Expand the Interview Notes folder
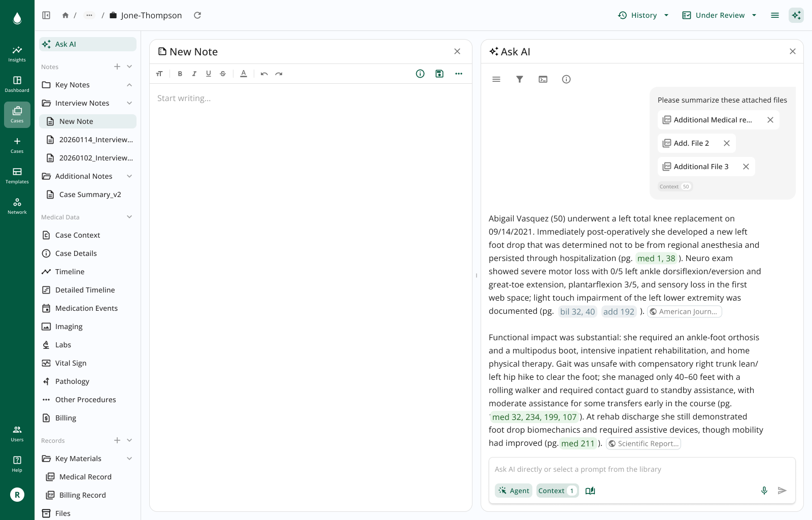Image resolution: width=812 pixels, height=520 pixels. pos(128,103)
